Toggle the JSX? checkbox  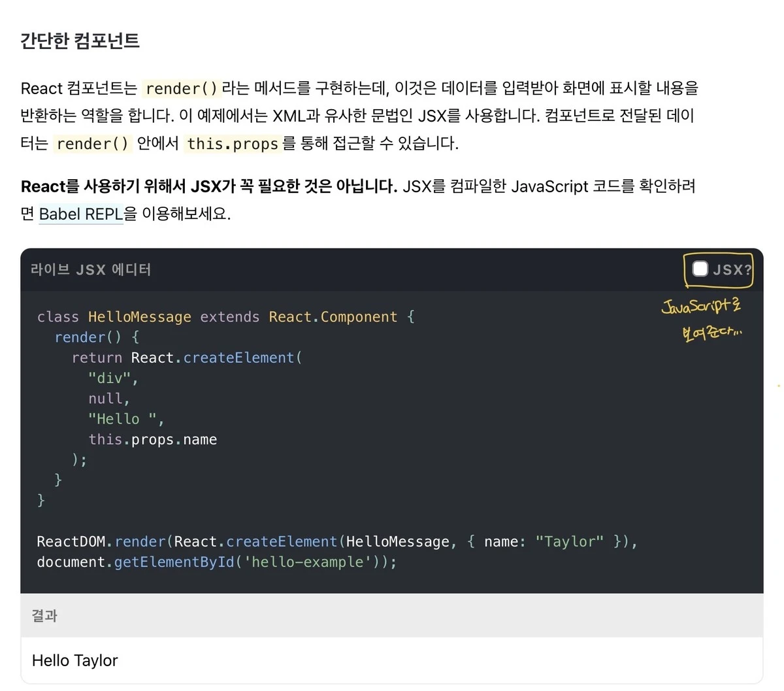[x=700, y=269]
